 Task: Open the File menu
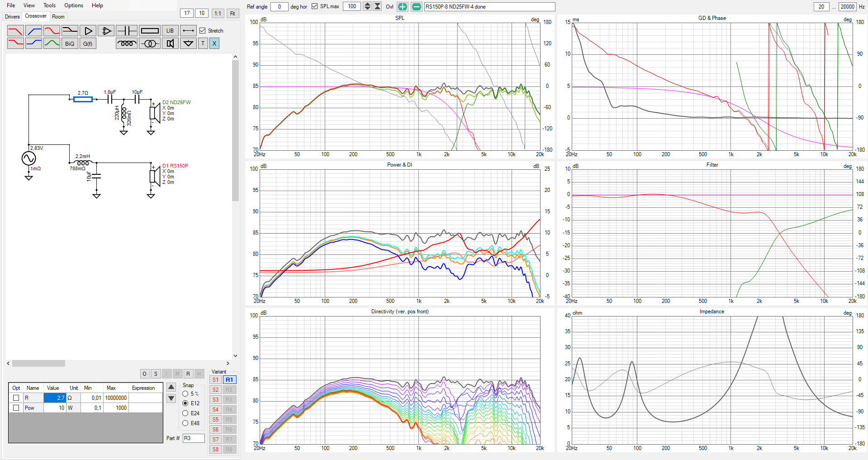(11, 5)
